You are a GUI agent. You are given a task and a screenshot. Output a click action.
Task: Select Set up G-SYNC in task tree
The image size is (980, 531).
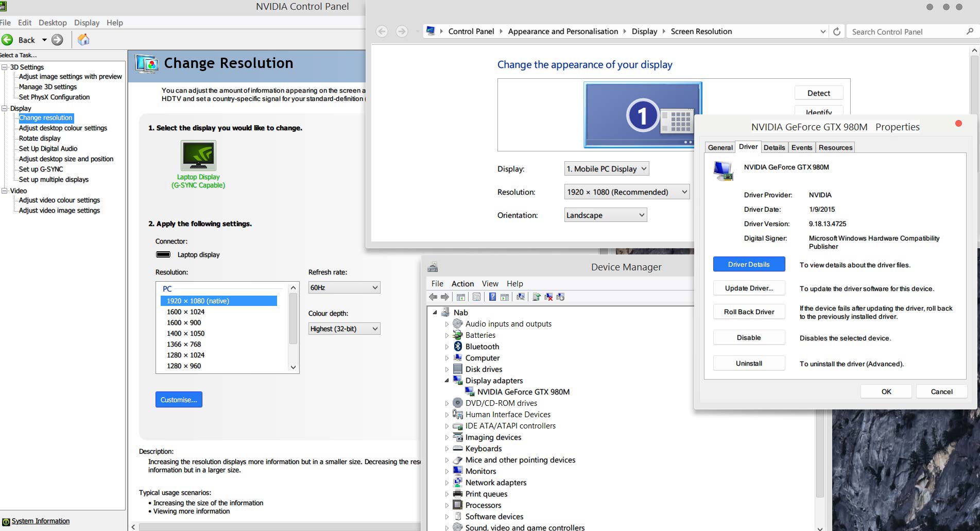coord(41,169)
